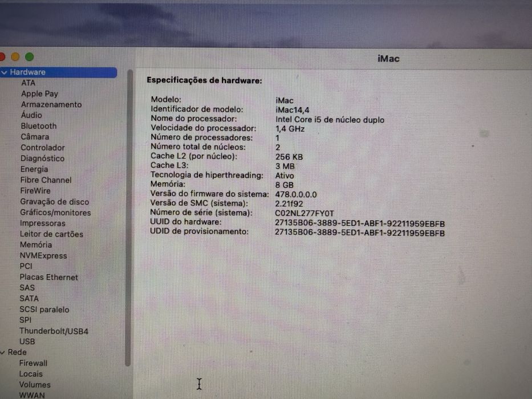Image resolution: width=532 pixels, height=399 pixels.
Task: Open the SAS entry
Action: pyautogui.click(x=27, y=288)
